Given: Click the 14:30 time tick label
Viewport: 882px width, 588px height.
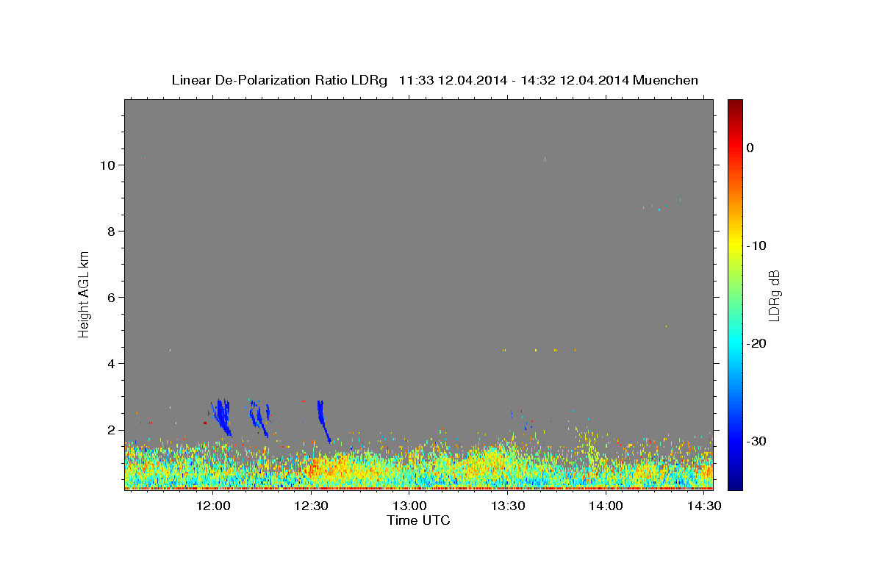Looking at the screenshot, I should [703, 506].
